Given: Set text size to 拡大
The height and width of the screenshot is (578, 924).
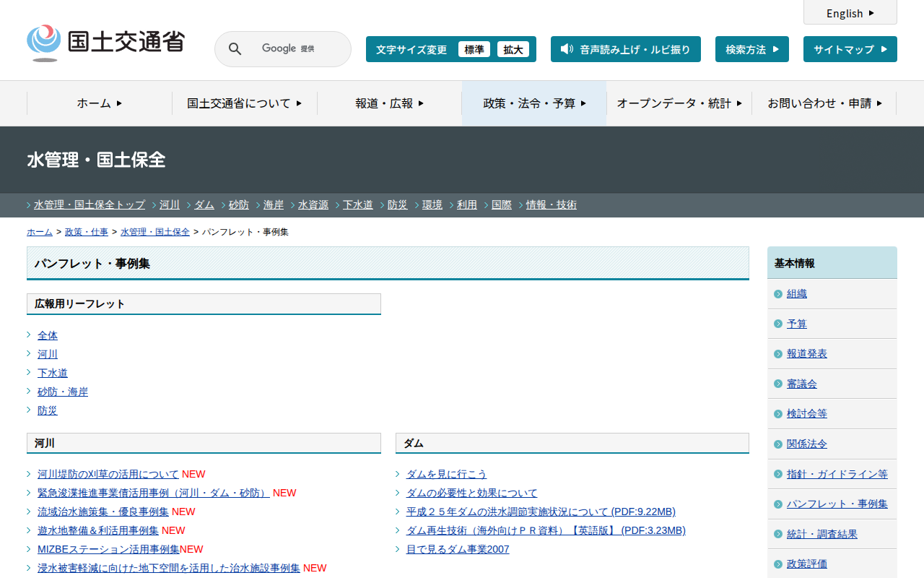Looking at the screenshot, I should (513, 49).
